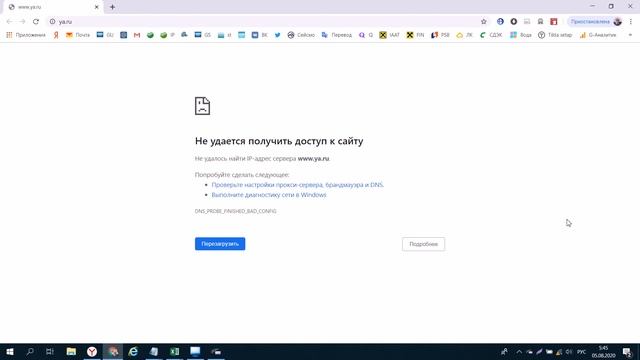Switch the РУС input language indicator
Screen dimensions: 640x360
(582, 352)
